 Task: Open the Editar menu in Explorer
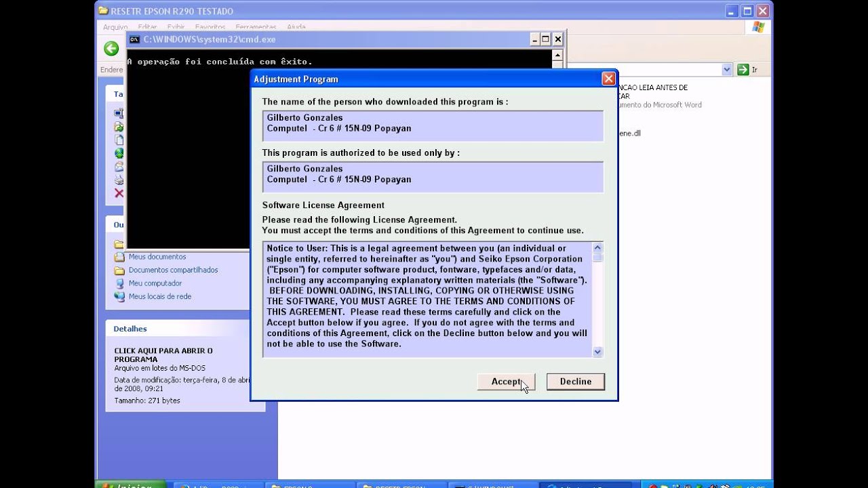(x=147, y=27)
